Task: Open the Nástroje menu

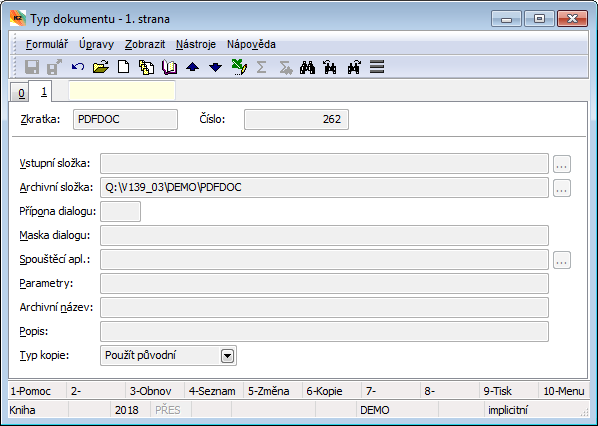Action: pyautogui.click(x=196, y=44)
